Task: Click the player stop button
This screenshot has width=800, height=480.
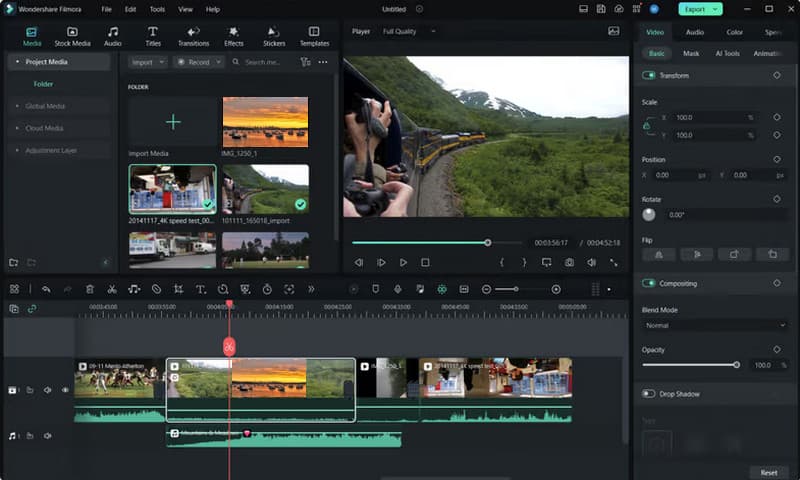Action: (x=425, y=262)
